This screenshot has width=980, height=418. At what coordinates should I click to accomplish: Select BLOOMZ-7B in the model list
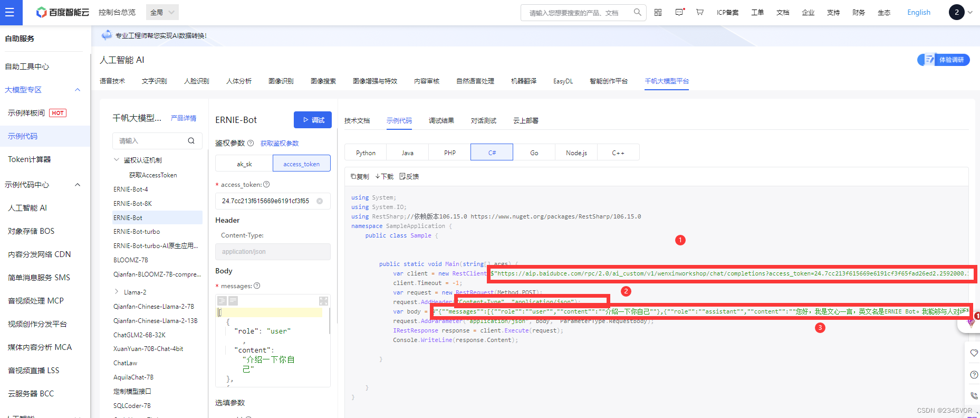131,260
